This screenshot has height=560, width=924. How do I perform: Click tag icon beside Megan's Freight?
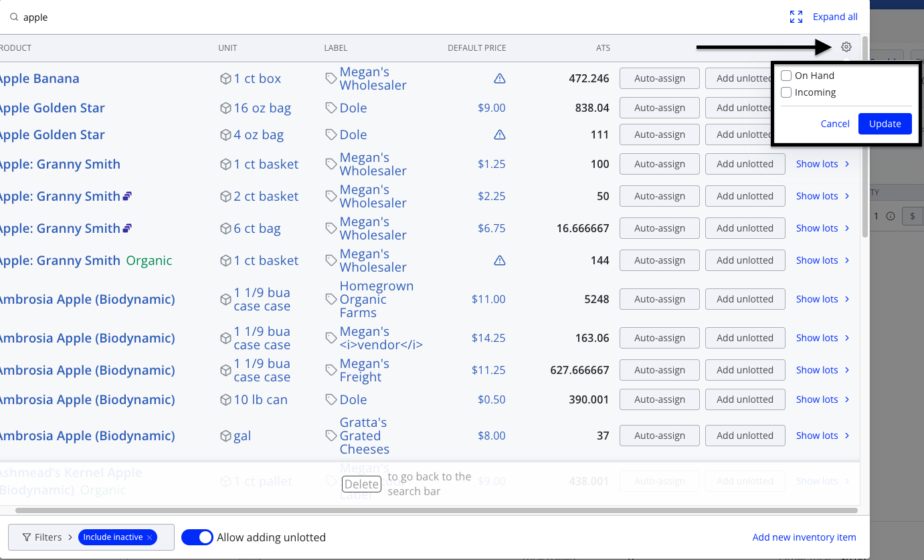point(331,370)
